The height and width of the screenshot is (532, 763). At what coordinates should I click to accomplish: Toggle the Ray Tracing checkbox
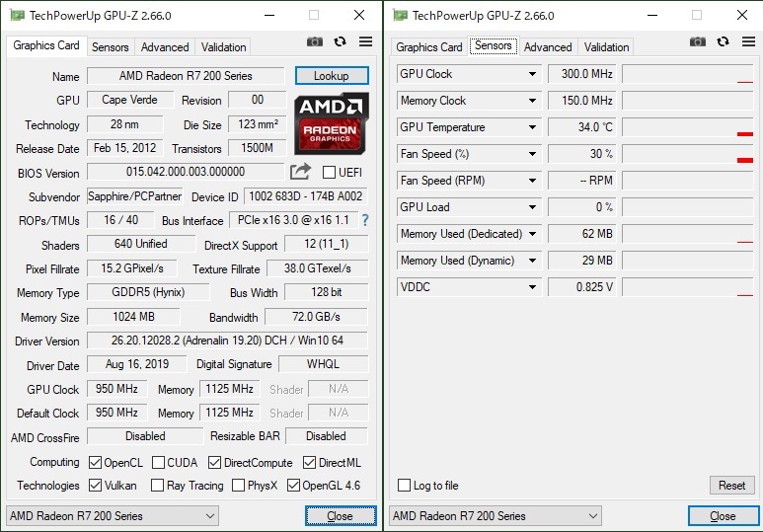point(157,486)
